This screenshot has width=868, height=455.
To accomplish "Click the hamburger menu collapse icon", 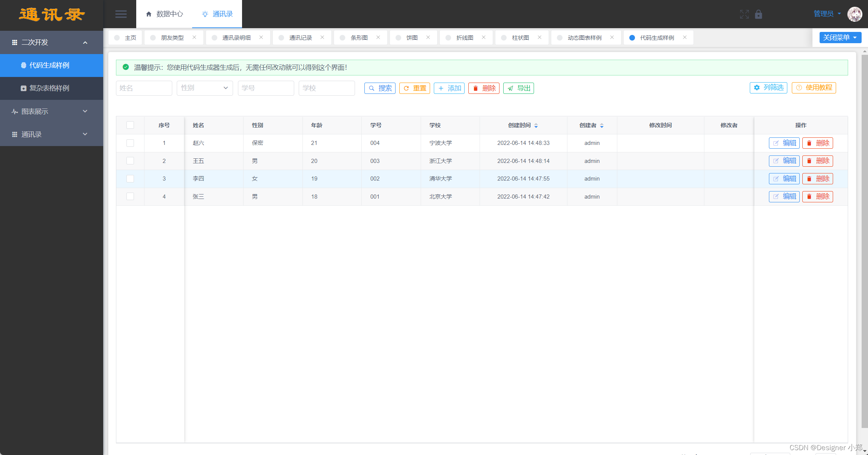I will pos(120,14).
